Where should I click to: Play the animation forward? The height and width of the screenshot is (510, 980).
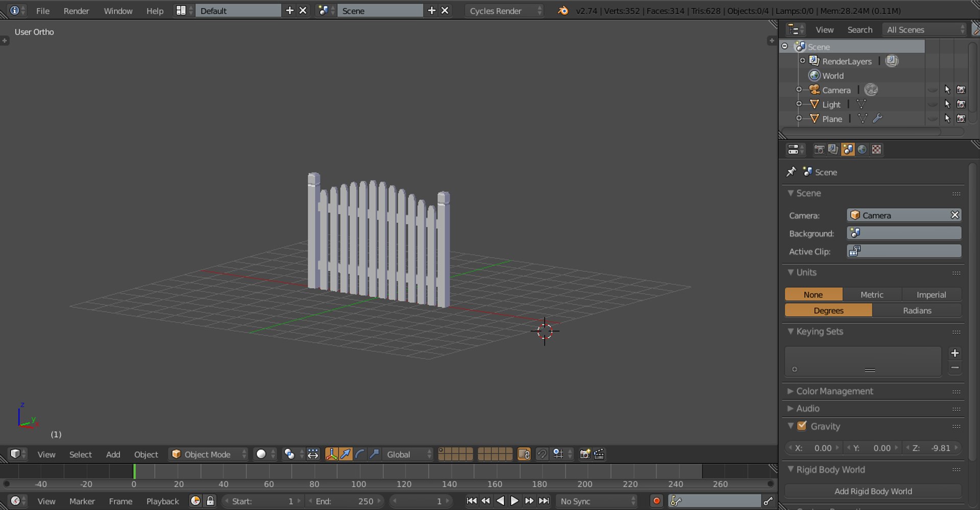(x=514, y=501)
